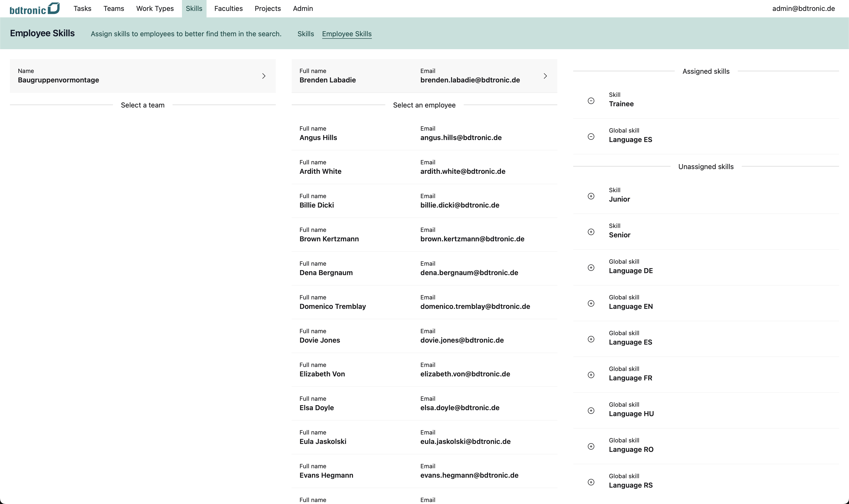
Task: Assign the Language HU global skill
Action: pos(591,411)
